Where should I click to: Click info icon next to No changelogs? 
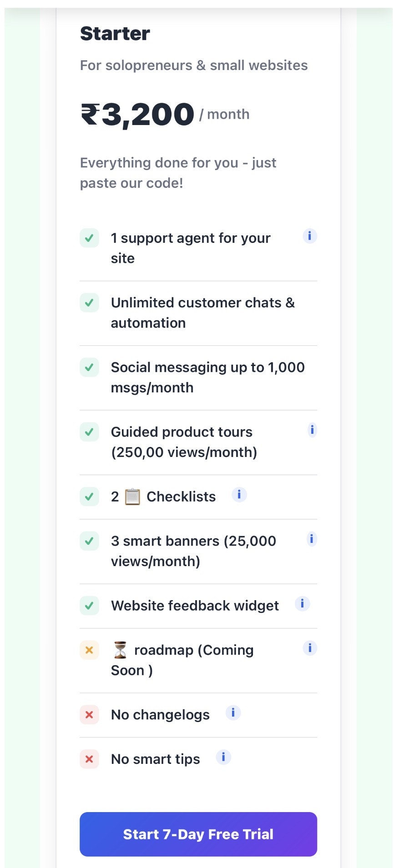tap(233, 712)
